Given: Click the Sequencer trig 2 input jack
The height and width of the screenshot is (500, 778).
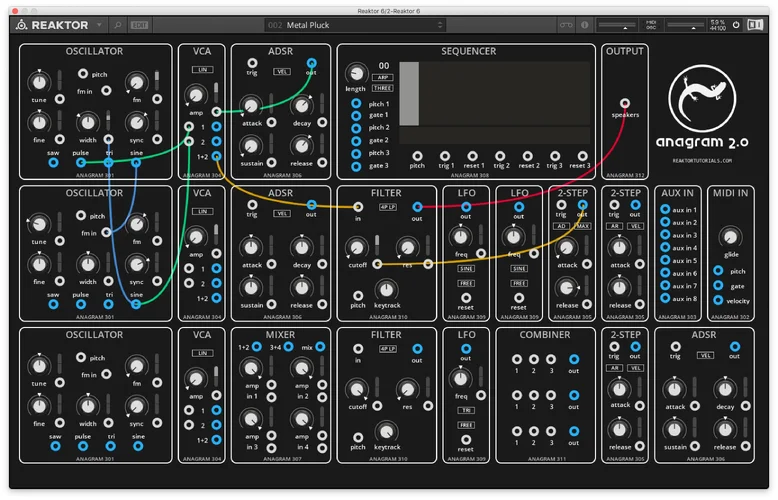Looking at the screenshot, I should 500,156.
